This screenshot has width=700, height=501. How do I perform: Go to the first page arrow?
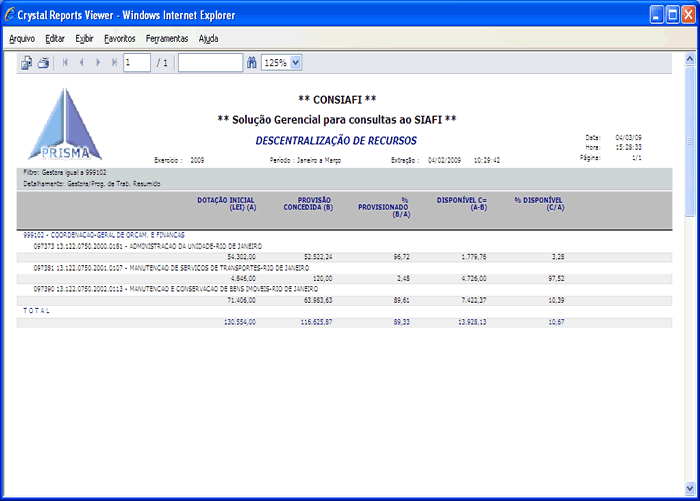(x=65, y=63)
